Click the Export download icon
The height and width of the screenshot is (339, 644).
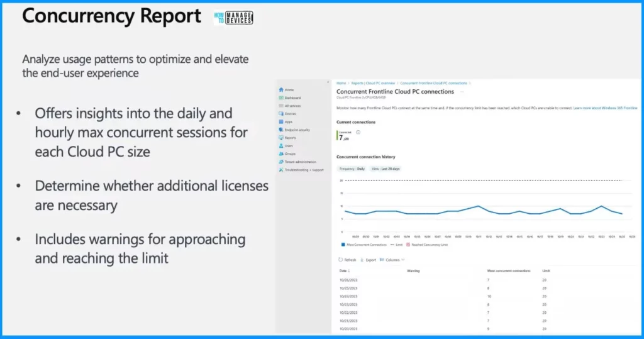pyautogui.click(x=362, y=260)
